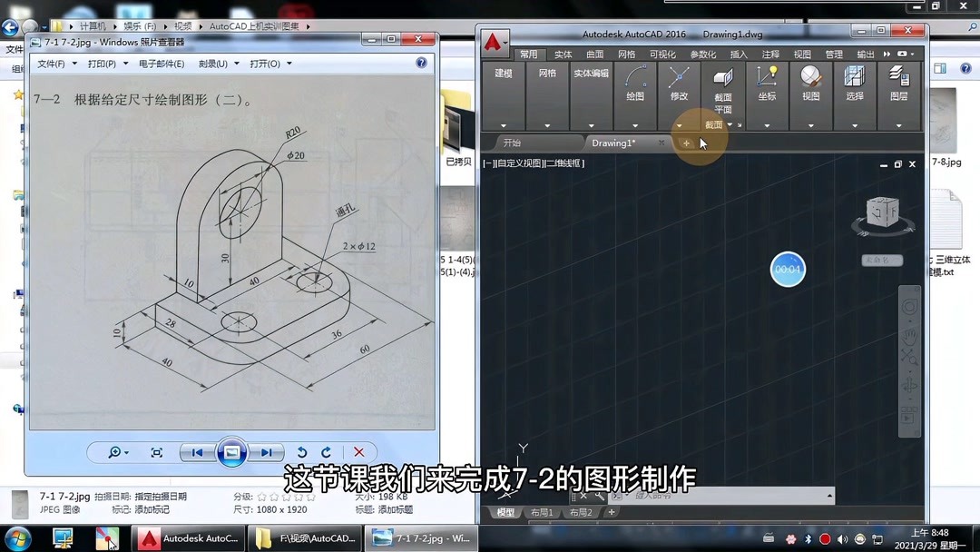
Task: Advance to the next image in Photo Viewer
Action: tap(267, 451)
